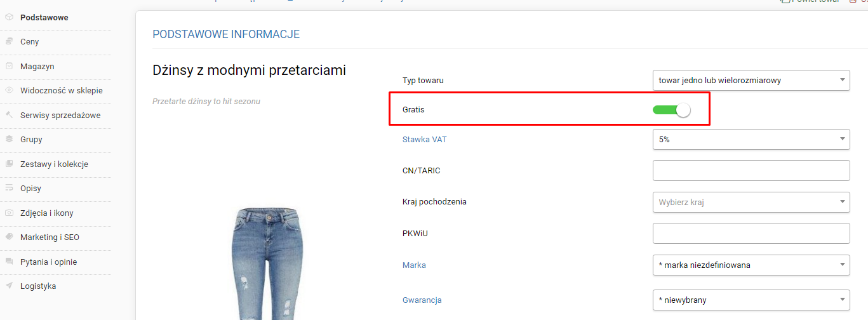Open Zestawy i kolekcje in the sidebar
This screenshot has height=320, width=868.
54,164
